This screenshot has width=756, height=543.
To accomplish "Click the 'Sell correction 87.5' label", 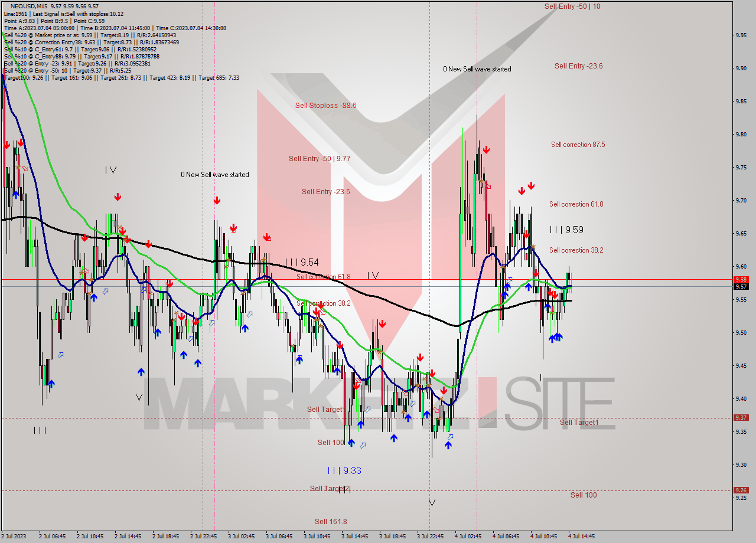I will (x=578, y=145).
